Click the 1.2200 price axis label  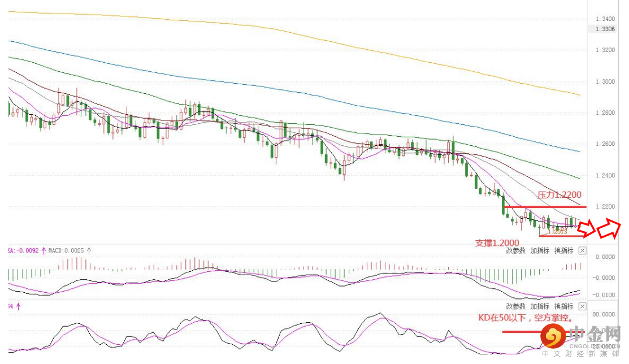point(605,207)
